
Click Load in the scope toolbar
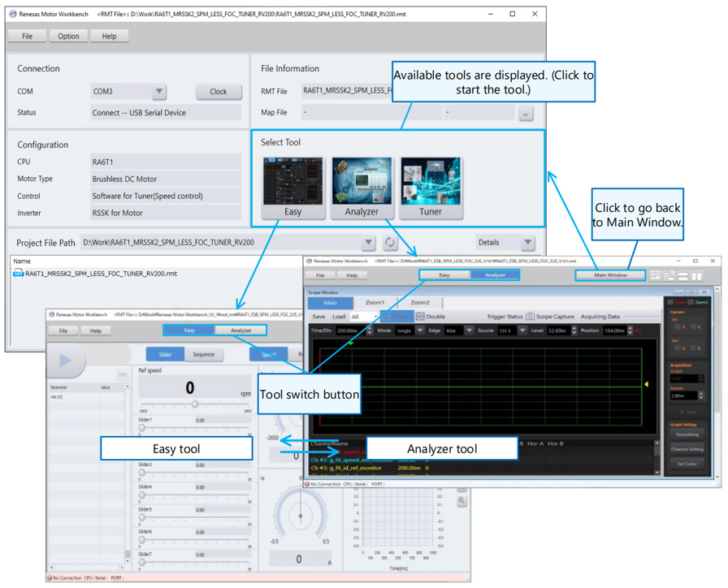click(339, 317)
